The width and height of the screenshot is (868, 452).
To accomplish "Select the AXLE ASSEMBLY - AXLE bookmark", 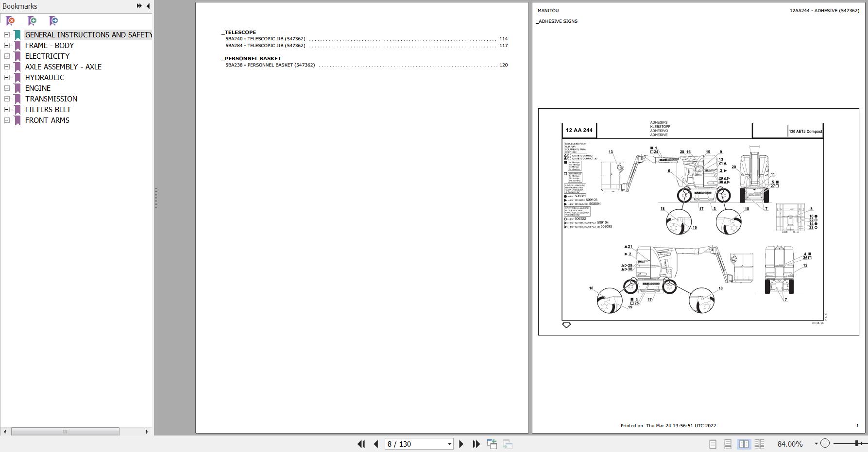I will tap(63, 67).
